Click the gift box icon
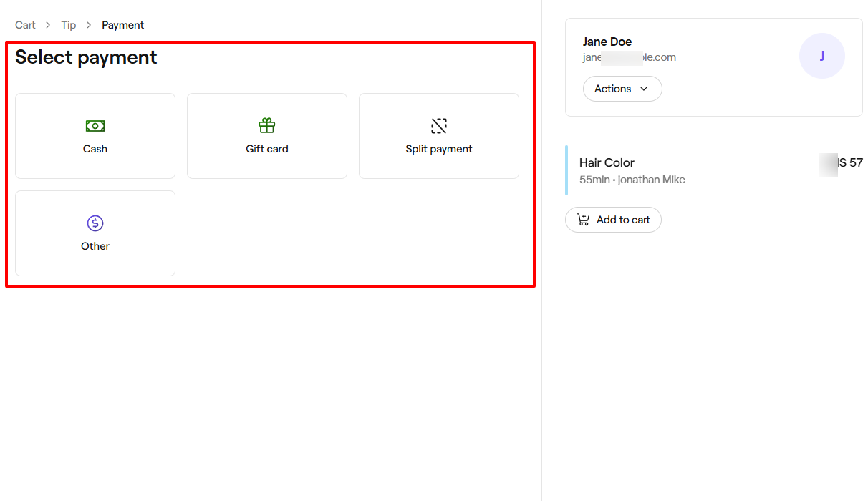Viewport: 868px width, 501px height. pyautogui.click(x=267, y=126)
